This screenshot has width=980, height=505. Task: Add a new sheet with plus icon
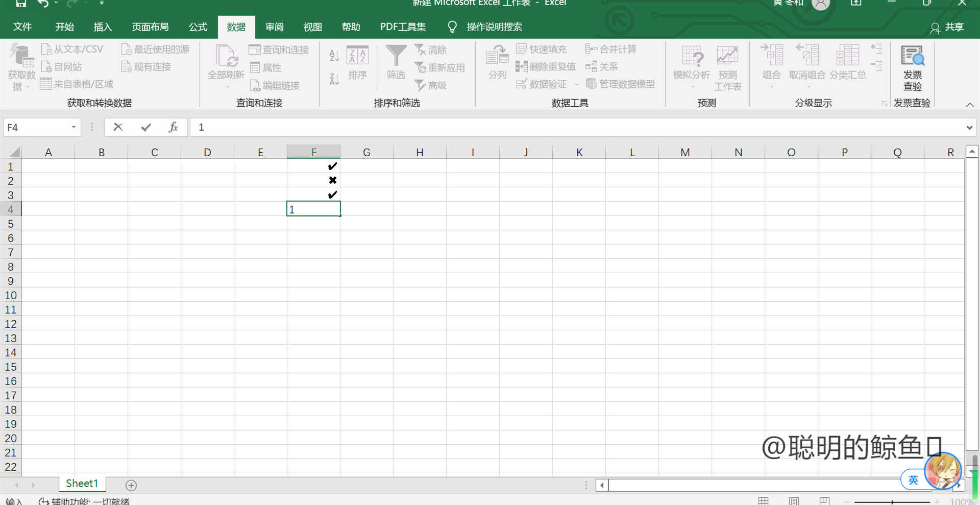pos(131,485)
